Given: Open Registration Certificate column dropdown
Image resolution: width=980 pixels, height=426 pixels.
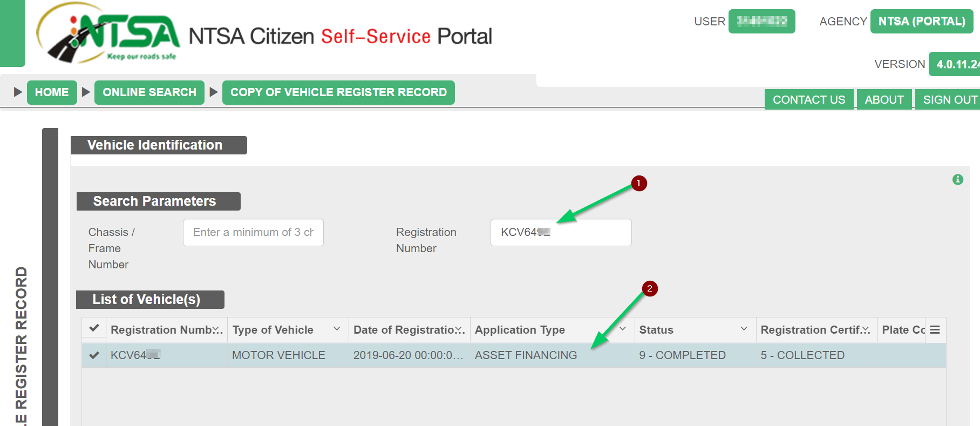Looking at the screenshot, I should 865,329.
